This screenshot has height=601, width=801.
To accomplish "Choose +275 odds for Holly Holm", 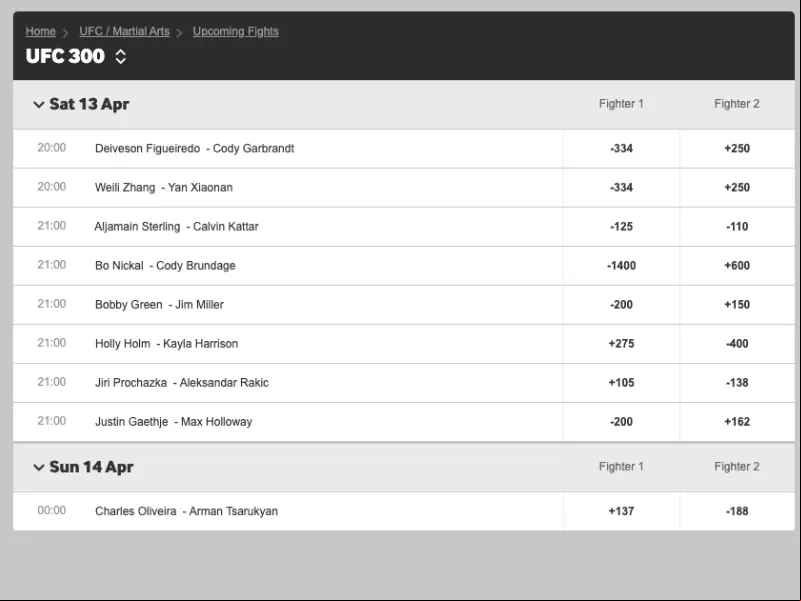I will 621,344.
